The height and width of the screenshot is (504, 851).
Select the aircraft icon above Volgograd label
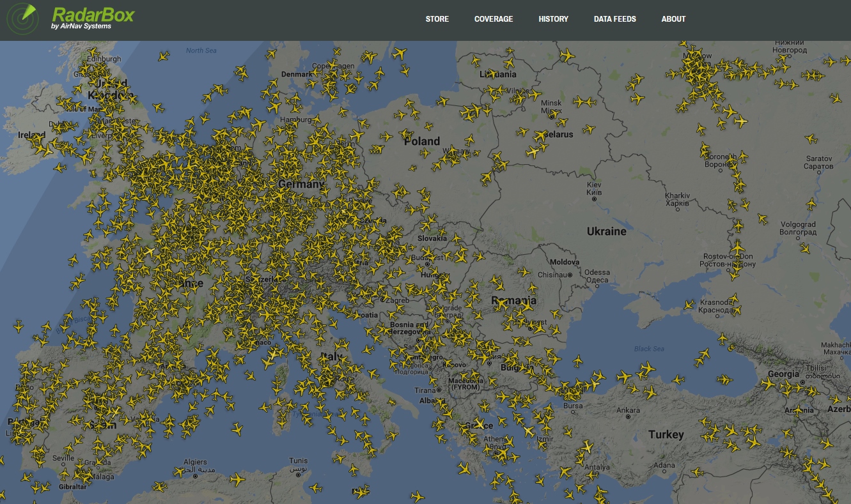(x=811, y=204)
